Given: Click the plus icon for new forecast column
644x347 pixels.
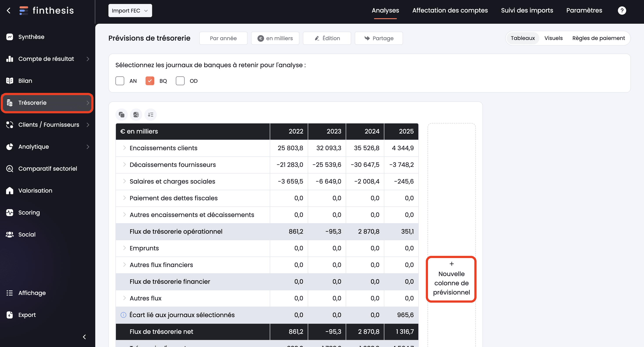Looking at the screenshot, I should [x=452, y=264].
